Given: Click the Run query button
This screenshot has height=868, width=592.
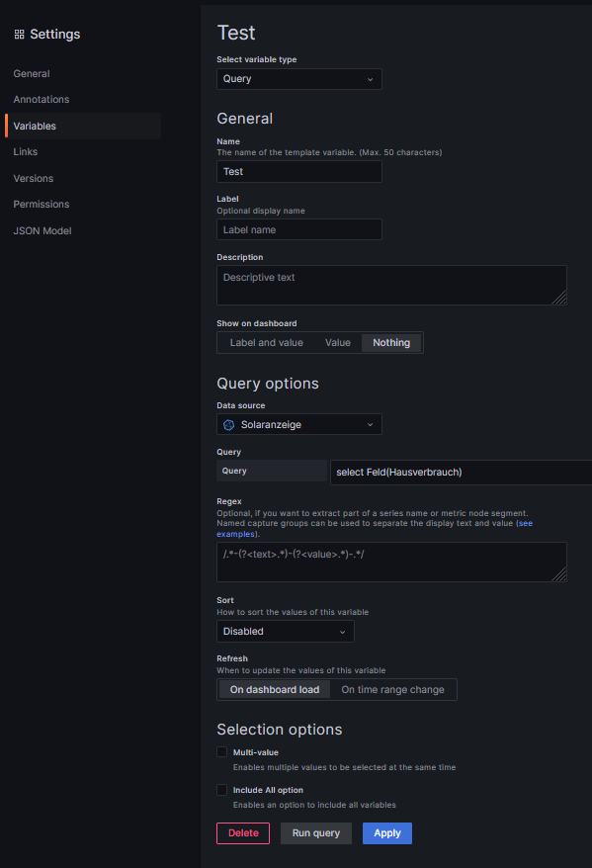Looking at the screenshot, I should click(316, 833).
